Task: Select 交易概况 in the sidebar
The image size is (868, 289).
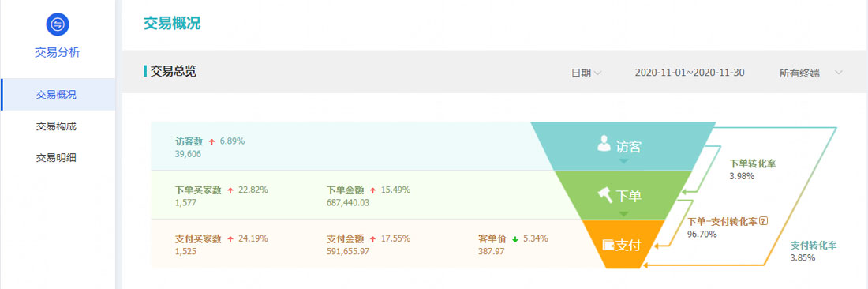Action: [58, 95]
